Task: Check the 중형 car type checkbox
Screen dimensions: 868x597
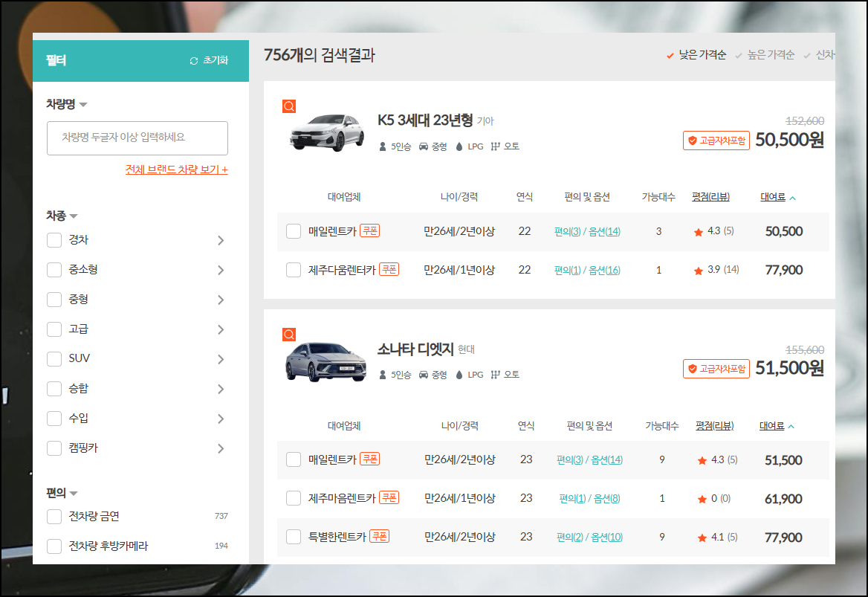Action: 54,300
